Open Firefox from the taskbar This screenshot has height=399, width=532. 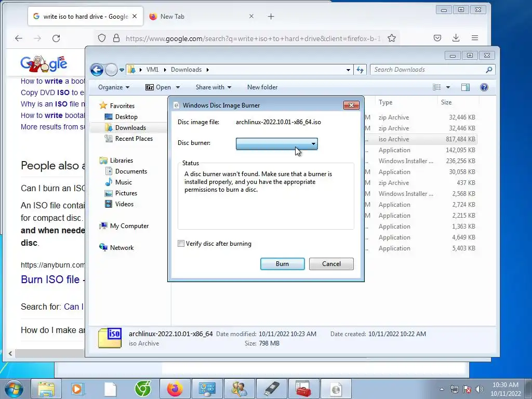(x=175, y=389)
